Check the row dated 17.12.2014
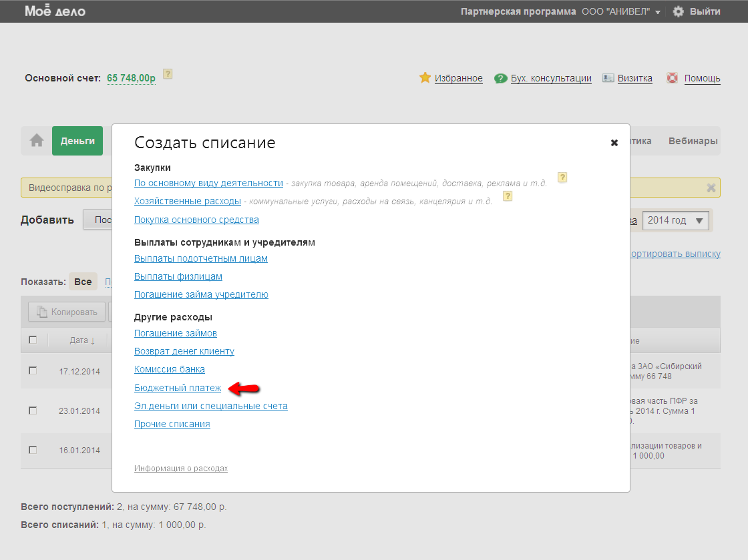The height and width of the screenshot is (560, 748). [x=33, y=371]
